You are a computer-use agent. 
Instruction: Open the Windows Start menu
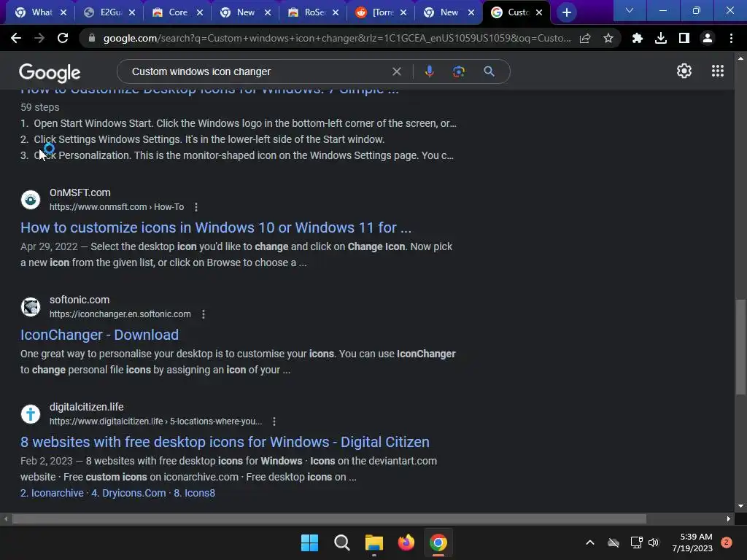point(309,542)
